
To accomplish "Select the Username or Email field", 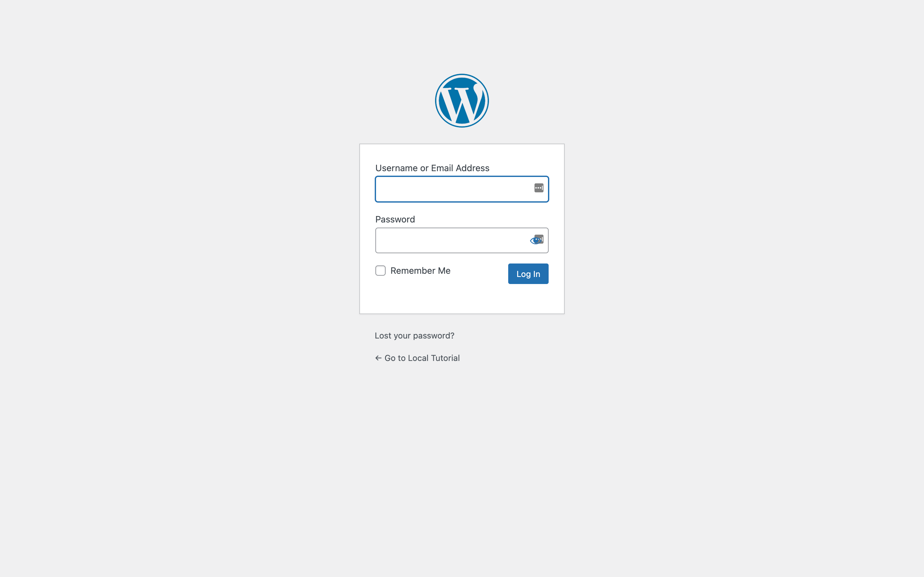I will tap(462, 189).
